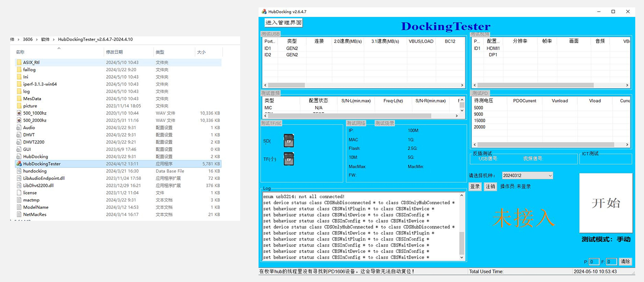Click the 软件 breadcrumb path item

tap(45, 40)
